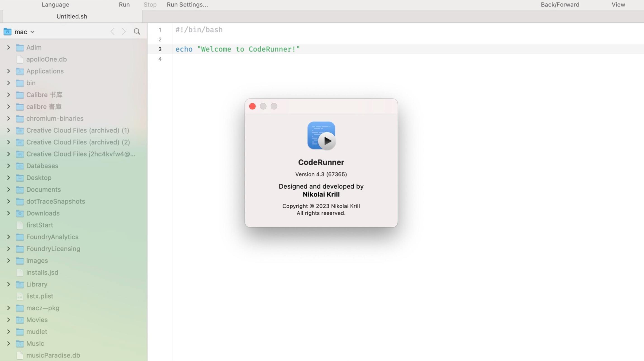The height and width of the screenshot is (361, 644).
Task: Click the back navigation arrow icon
Action: [112, 31]
